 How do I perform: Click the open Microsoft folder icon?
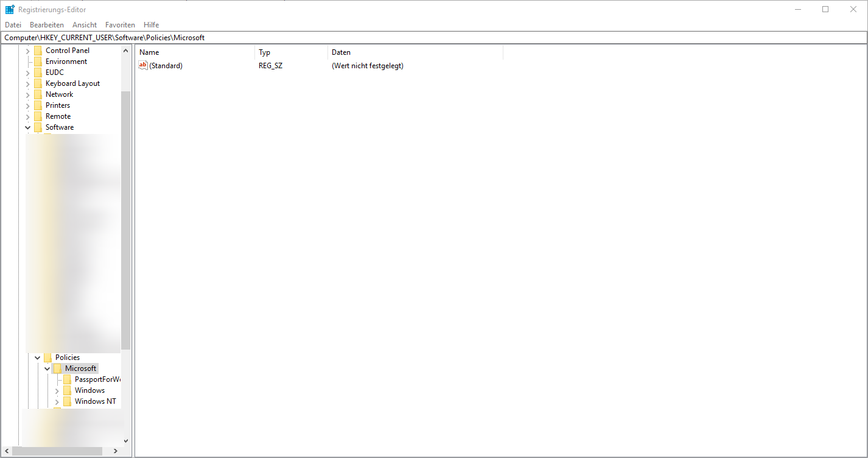(57, 368)
